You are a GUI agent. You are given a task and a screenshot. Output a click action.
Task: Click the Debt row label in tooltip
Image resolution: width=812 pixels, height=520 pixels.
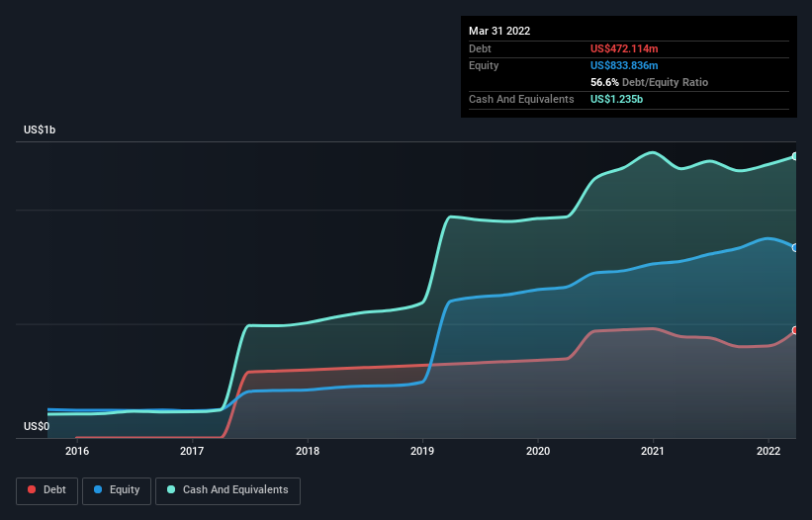tap(480, 48)
